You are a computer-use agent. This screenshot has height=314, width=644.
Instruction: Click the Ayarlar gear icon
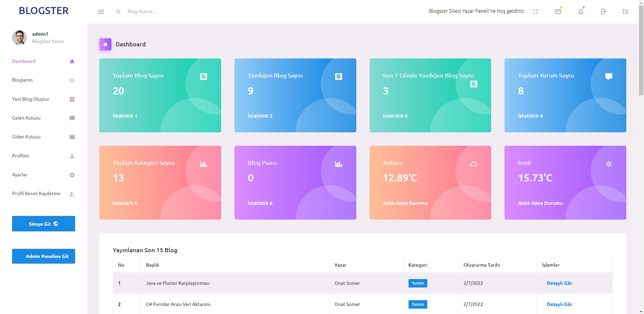[x=72, y=175]
